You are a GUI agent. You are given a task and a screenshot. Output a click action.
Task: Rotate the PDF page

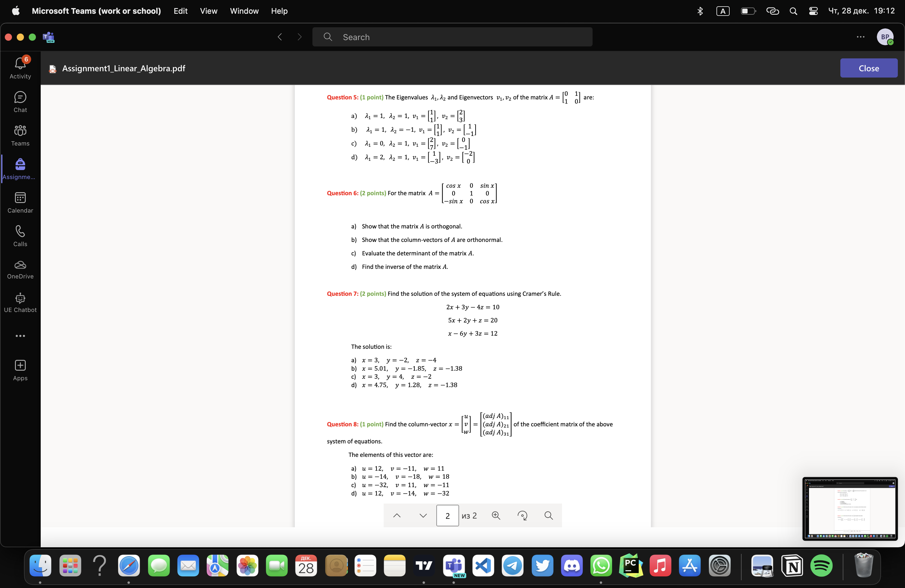tap(522, 515)
